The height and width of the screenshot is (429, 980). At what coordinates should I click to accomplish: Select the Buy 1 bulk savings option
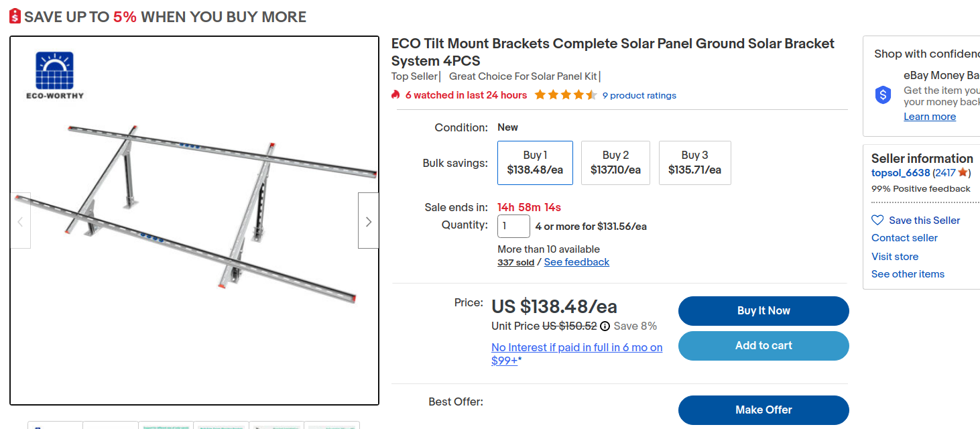tap(535, 162)
